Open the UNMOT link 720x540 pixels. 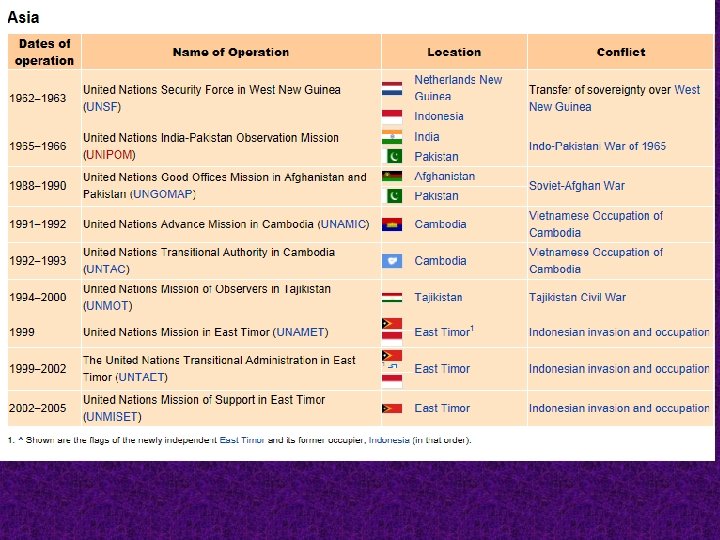(107, 306)
